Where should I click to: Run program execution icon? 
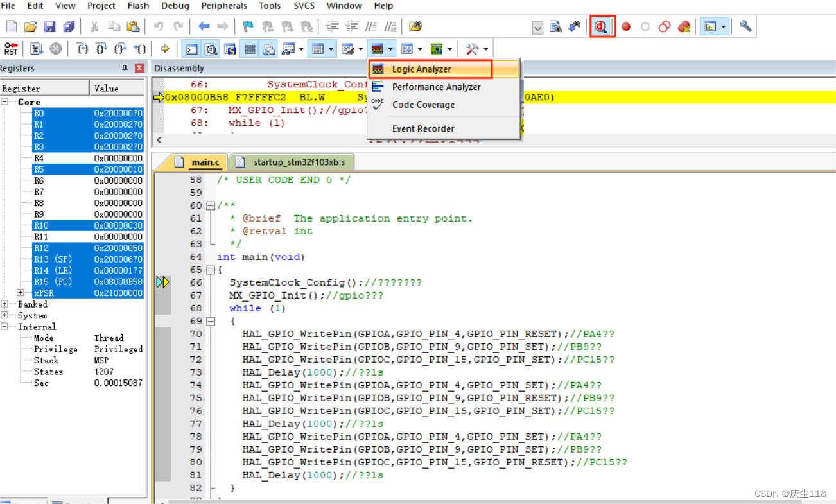tap(37, 49)
